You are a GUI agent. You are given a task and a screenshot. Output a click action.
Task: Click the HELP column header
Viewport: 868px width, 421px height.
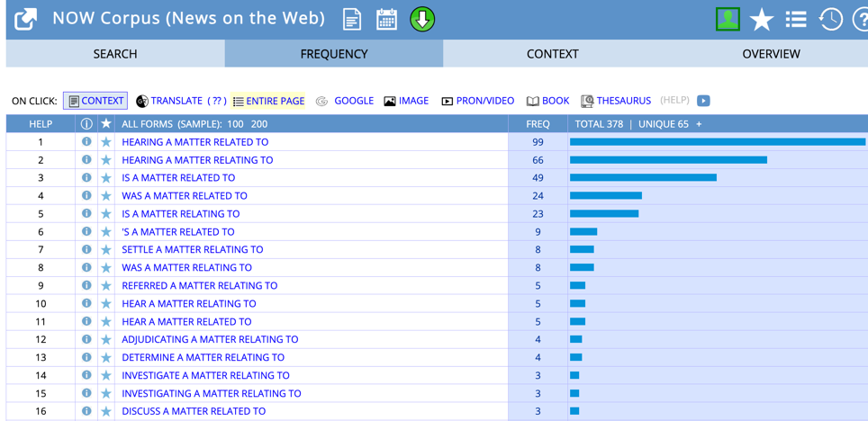pyautogui.click(x=41, y=124)
